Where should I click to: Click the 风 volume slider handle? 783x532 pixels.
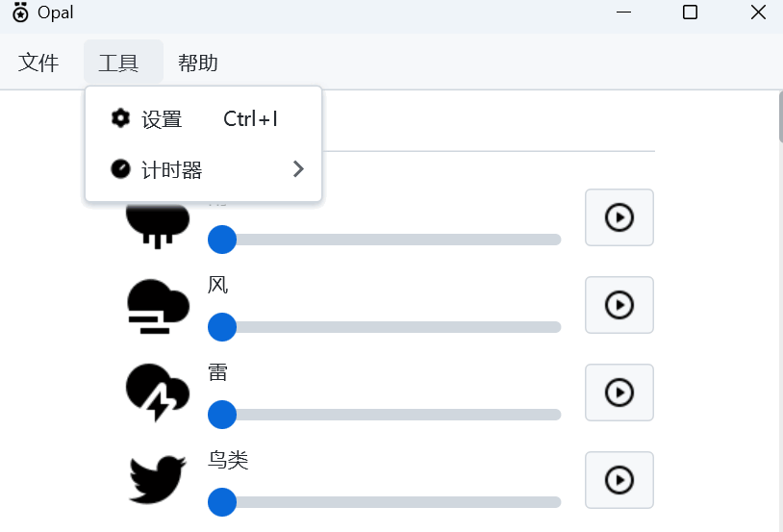click(222, 327)
